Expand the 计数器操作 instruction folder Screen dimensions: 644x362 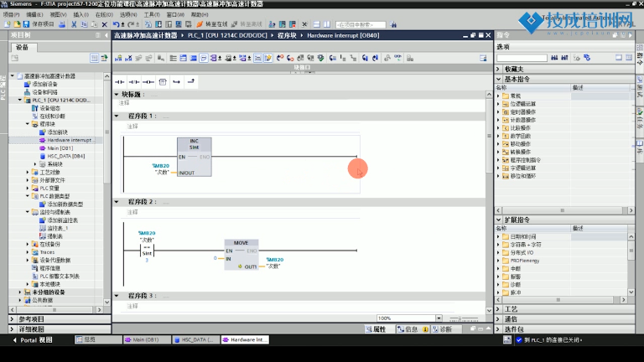click(499, 120)
